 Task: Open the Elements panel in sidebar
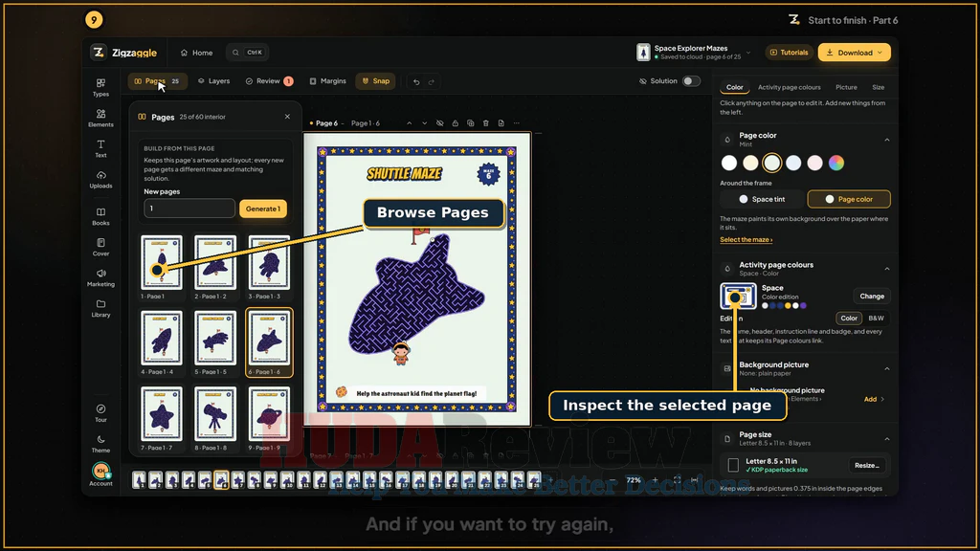(x=100, y=118)
